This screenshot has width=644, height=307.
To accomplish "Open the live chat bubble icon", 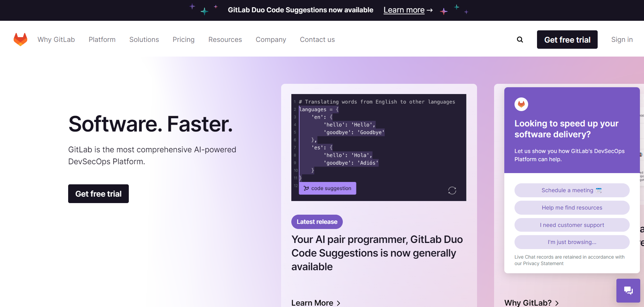I will coord(628,290).
